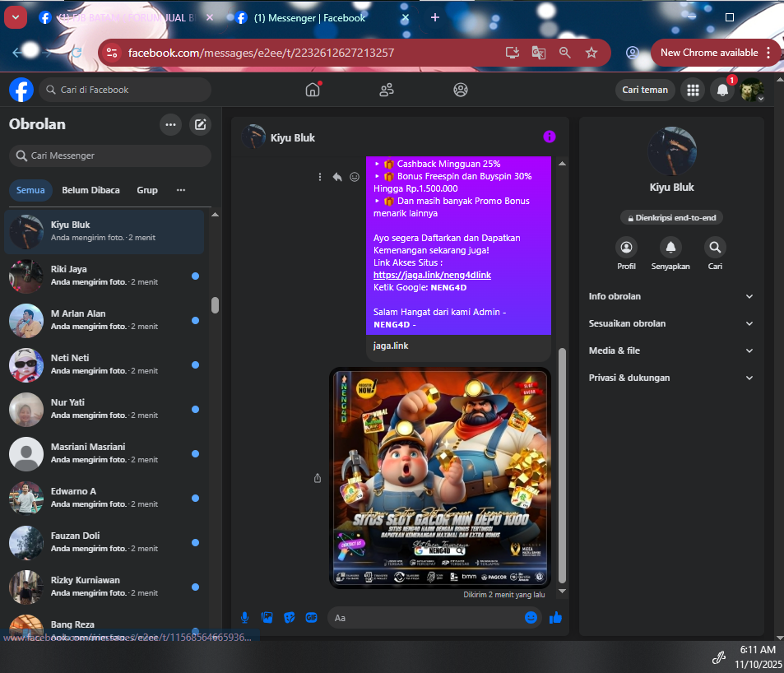React to the message with emoji icon

coord(355,177)
